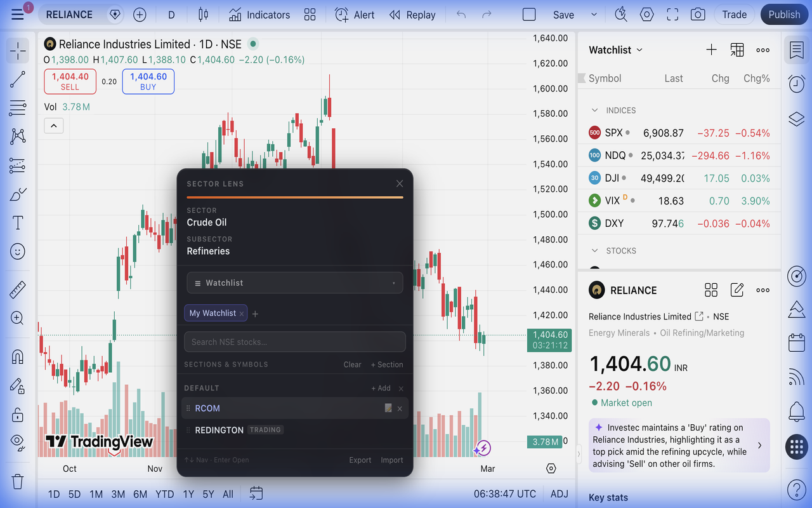Publish the chart idea
This screenshot has width=812, height=508.
coord(784,15)
